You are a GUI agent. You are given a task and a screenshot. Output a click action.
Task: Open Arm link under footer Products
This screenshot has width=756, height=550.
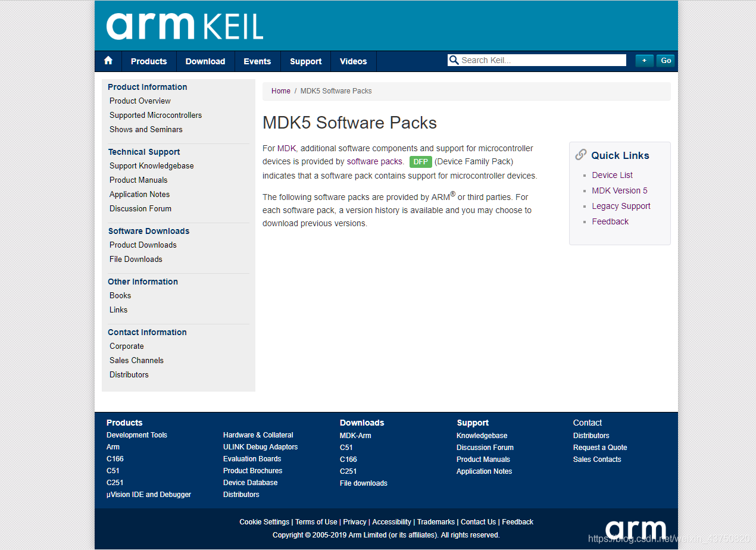click(x=113, y=447)
